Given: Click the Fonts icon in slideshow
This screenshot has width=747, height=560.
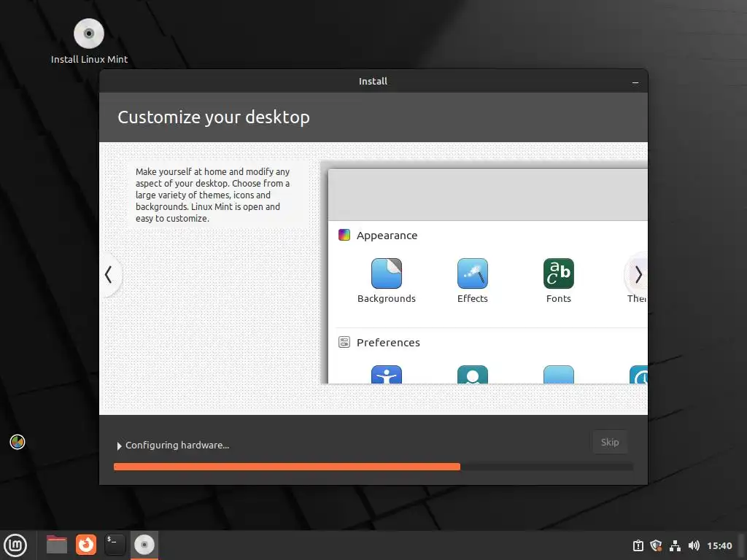Looking at the screenshot, I should coord(558,273).
